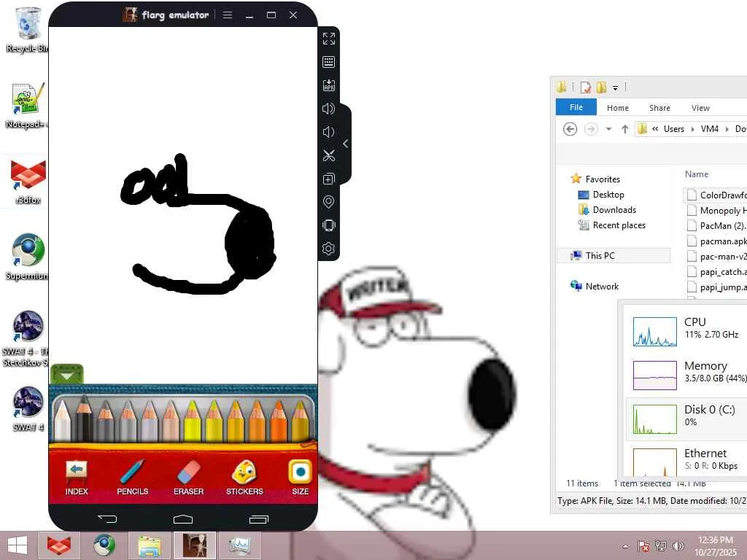This screenshot has height=560, width=747.
Task: Open recent locations dropdown in Explorer
Action: coord(608,129)
